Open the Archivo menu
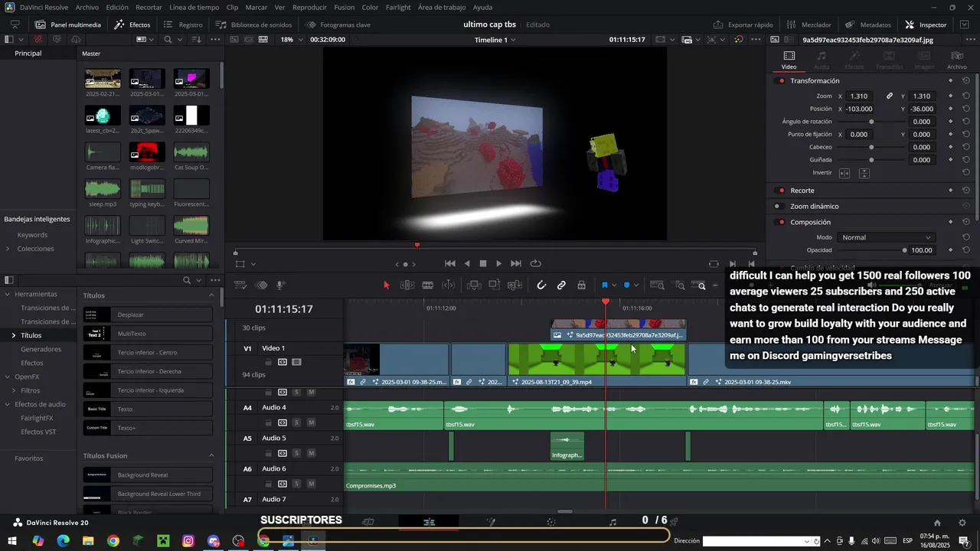980x551 pixels. [x=87, y=7]
